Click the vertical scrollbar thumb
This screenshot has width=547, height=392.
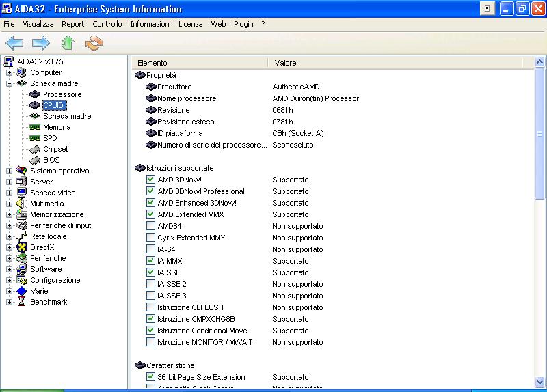[539, 134]
